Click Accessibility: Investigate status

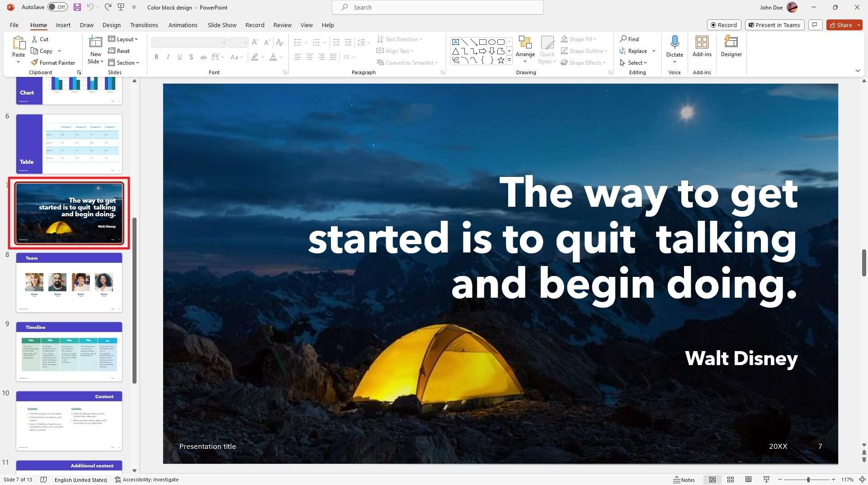[x=146, y=480]
